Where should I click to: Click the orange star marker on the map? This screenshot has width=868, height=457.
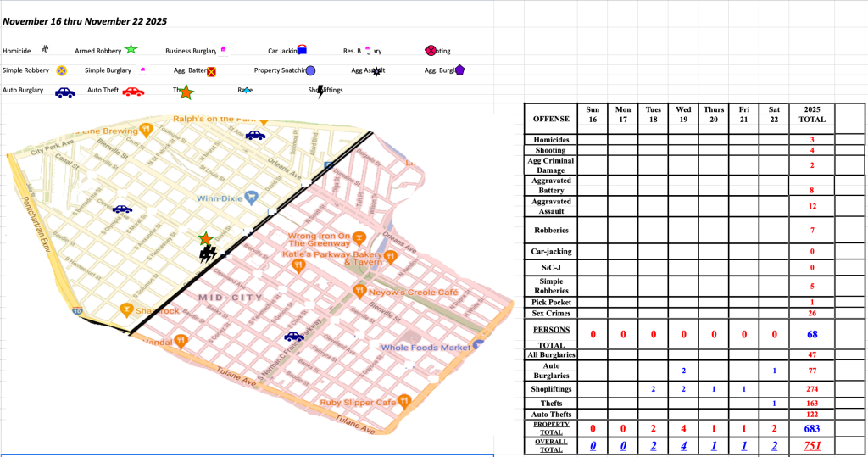click(204, 239)
